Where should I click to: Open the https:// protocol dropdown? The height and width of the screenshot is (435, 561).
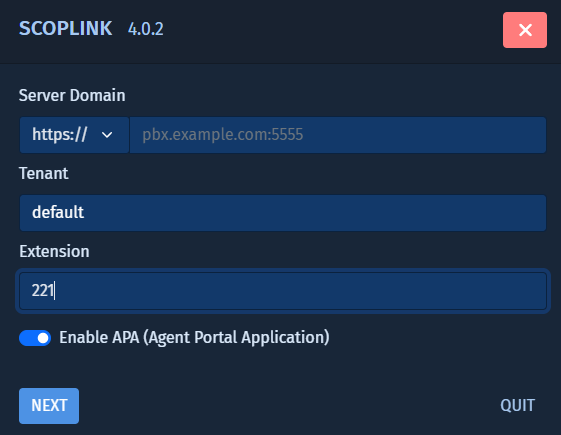click(74, 135)
